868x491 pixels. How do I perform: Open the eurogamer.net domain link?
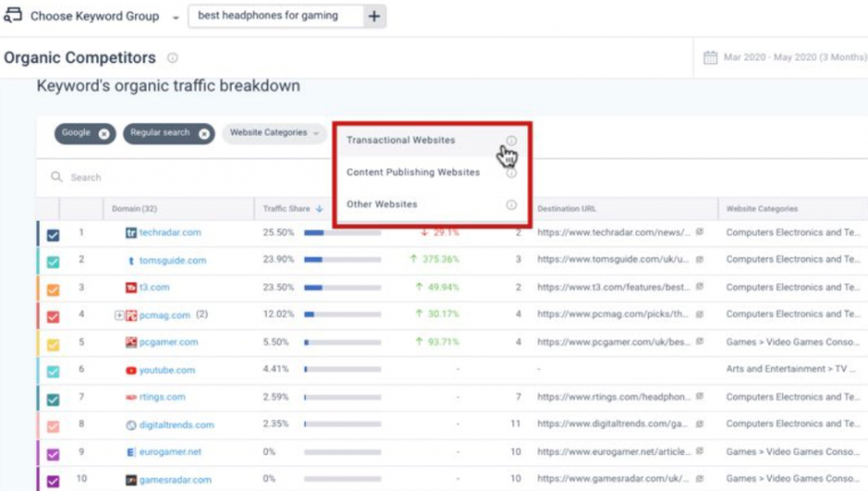pyautogui.click(x=171, y=451)
